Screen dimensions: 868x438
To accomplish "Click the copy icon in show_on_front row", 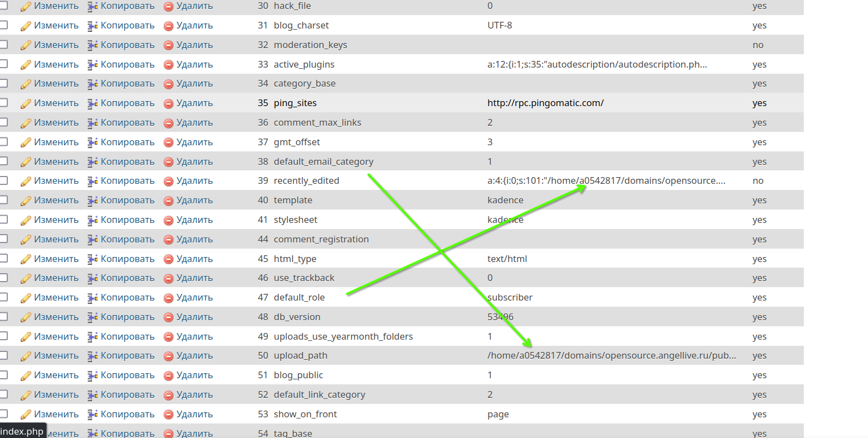I will 93,415.
